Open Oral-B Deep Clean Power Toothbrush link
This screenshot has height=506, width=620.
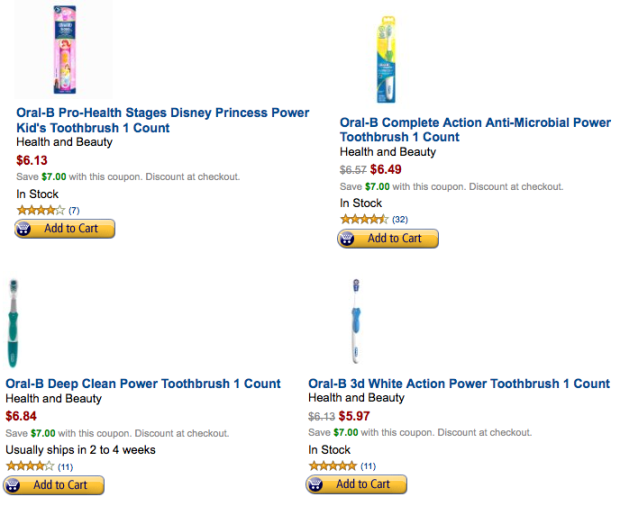click(x=143, y=384)
